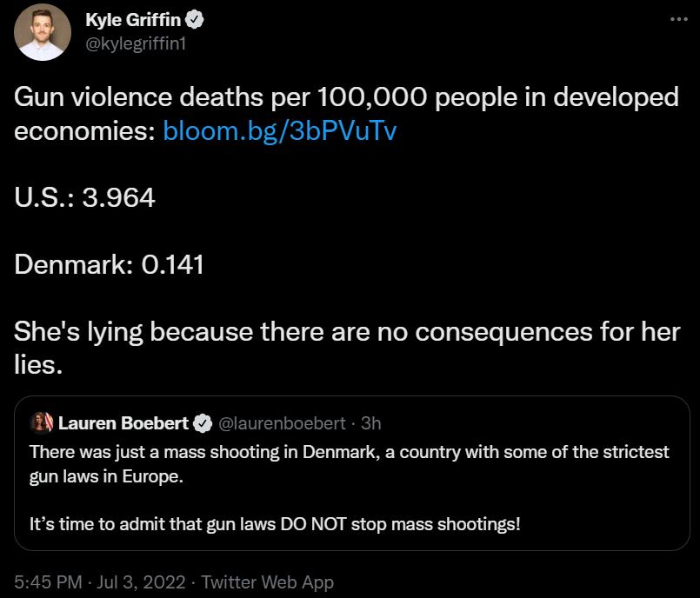Click the Jul 3, 2022 timestamp
The image size is (700, 598).
pos(129,582)
